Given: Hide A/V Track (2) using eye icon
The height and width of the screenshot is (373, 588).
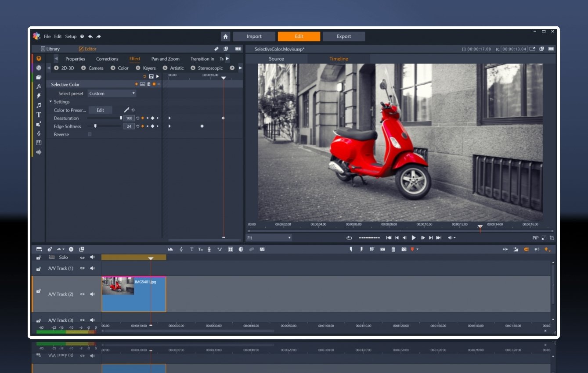Looking at the screenshot, I should (82, 294).
